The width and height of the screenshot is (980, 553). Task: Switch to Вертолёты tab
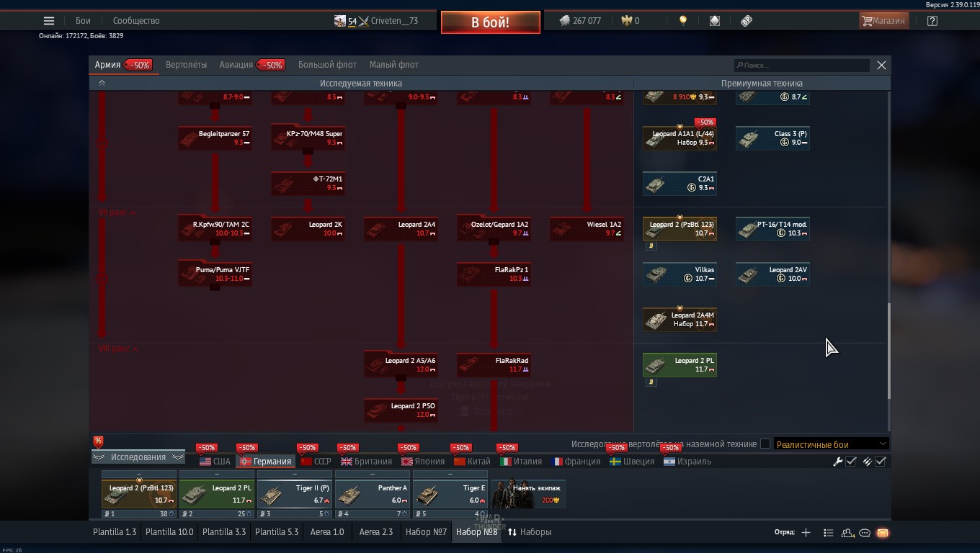(186, 65)
